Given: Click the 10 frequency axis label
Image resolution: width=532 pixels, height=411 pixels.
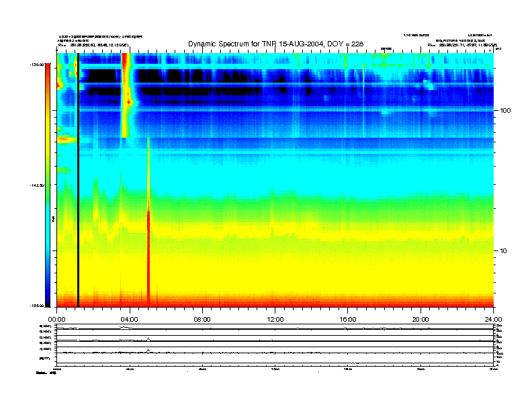Looking at the screenshot, I should click(x=504, y=251).
